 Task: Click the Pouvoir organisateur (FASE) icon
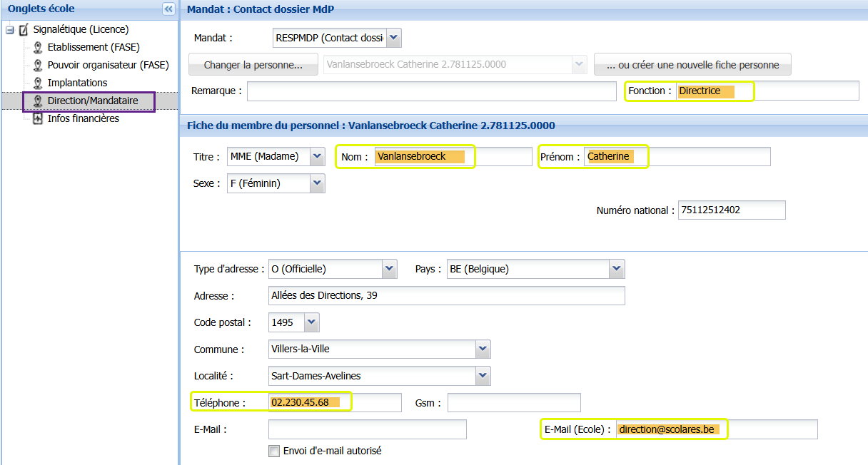coord(38,66)
